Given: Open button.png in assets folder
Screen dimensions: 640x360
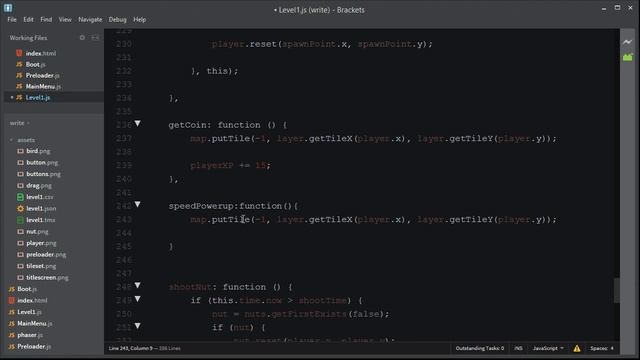Looking at the screenshot, I should click(x=42, y=162).
